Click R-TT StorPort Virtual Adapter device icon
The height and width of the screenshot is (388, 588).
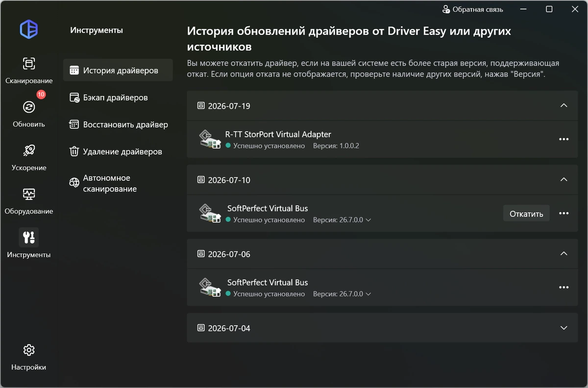click(x=211, y=139)
